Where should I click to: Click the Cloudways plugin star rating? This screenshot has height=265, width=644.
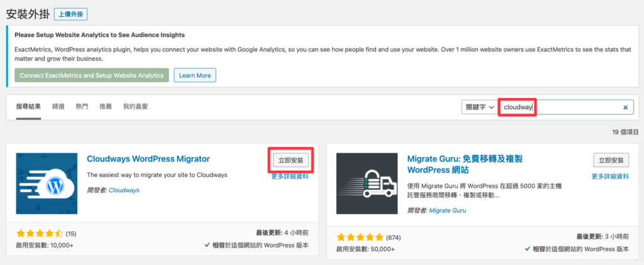[x=40, y=234]
